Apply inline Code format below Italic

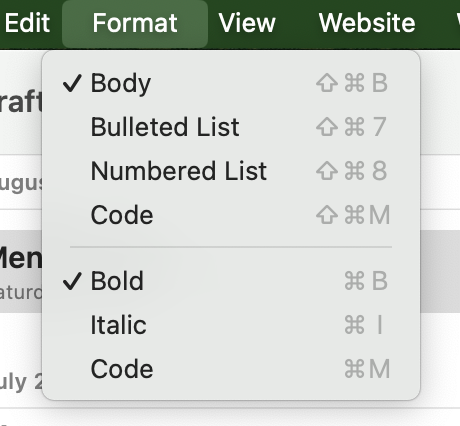[231, 369]
